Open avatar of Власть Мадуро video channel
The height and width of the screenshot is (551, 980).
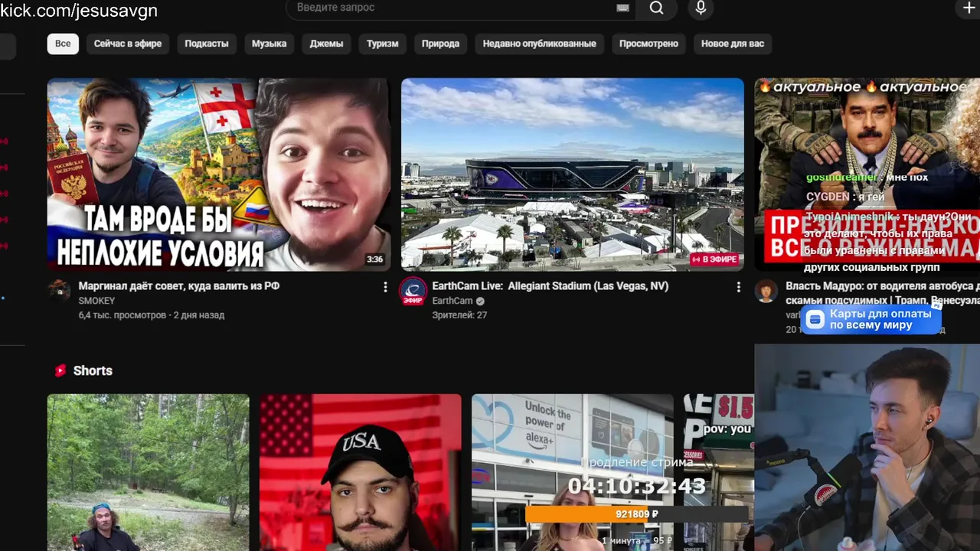(x=766, y=291)
